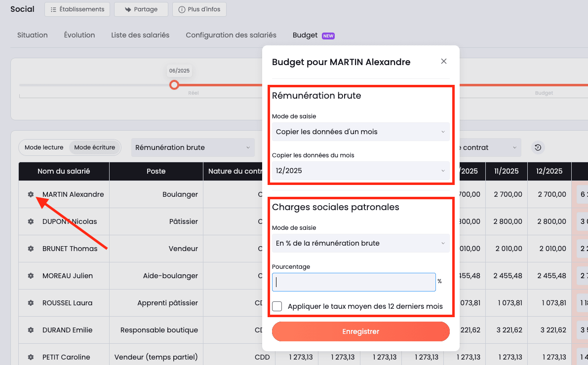The height and width of the screenshot is (365, 588).
Task: Click the history reset icon near contract dropdown
Action: [538, 147]
